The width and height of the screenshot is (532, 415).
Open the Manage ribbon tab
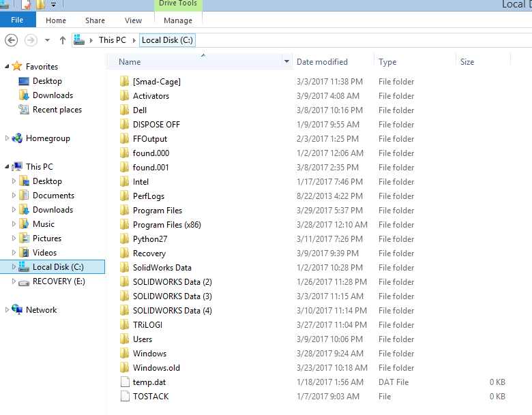(x=178, y=20)
